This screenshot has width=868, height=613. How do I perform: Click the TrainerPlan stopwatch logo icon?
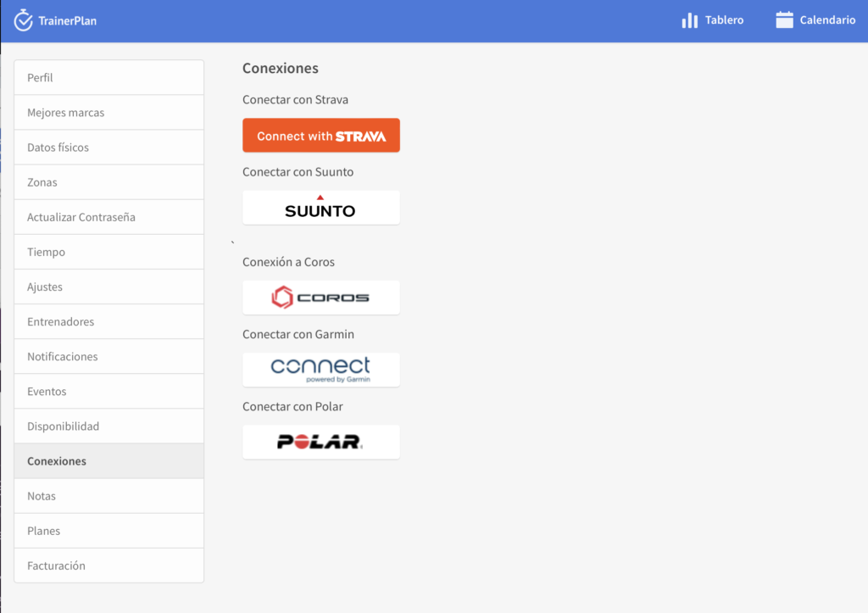point(24,20)
